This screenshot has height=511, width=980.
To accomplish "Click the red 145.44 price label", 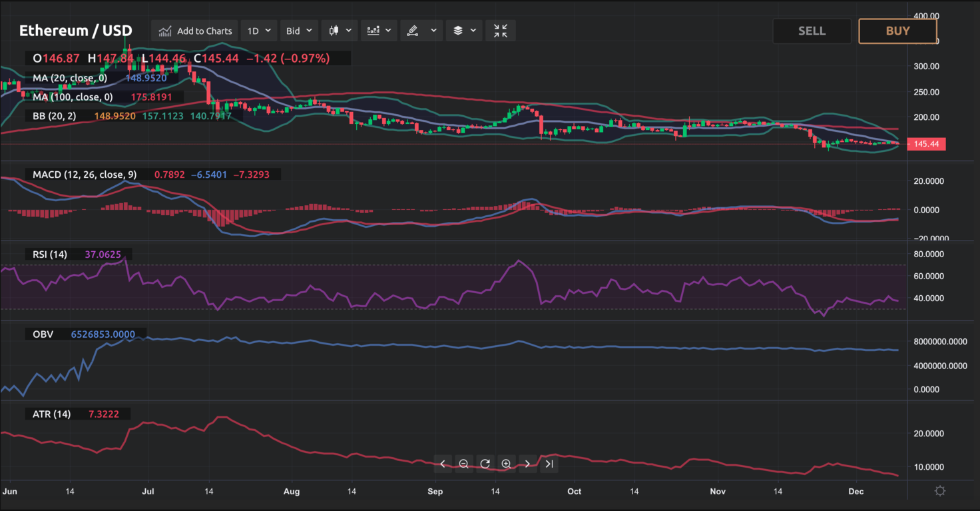I will pos(926,144).
